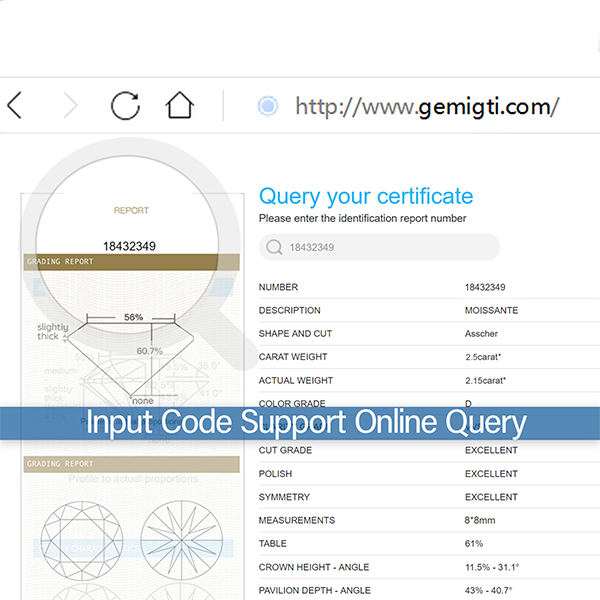This screenshot has width=600, height=600.
Task: Select the NUMBER row label
Action: pyautogui.click(x=278, y=287)
